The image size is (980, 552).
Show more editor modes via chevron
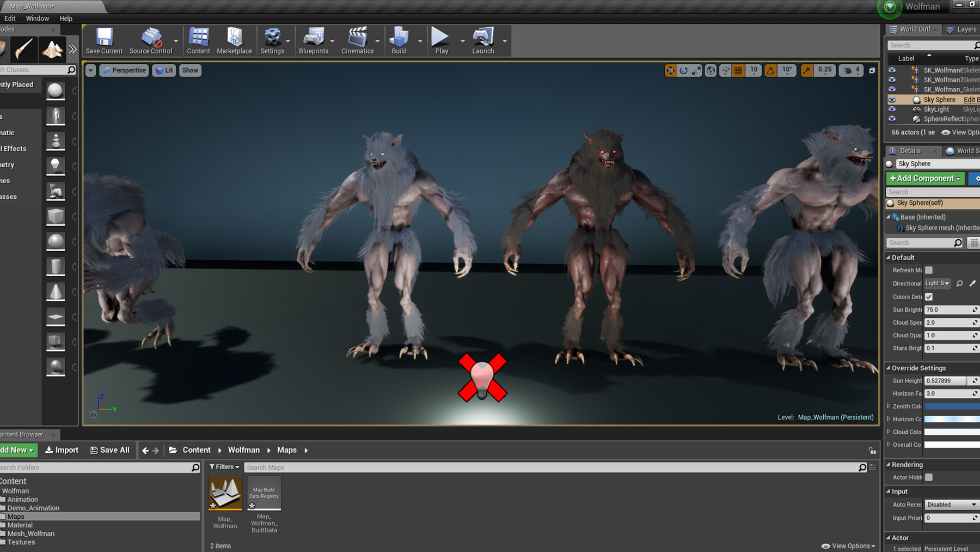72,49
